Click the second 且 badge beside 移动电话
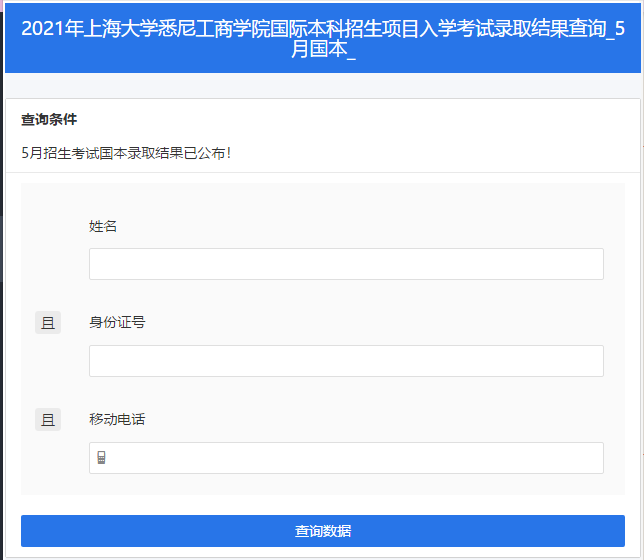The width and height of the screenshot is (644, 560). click(x=48, y=419)
